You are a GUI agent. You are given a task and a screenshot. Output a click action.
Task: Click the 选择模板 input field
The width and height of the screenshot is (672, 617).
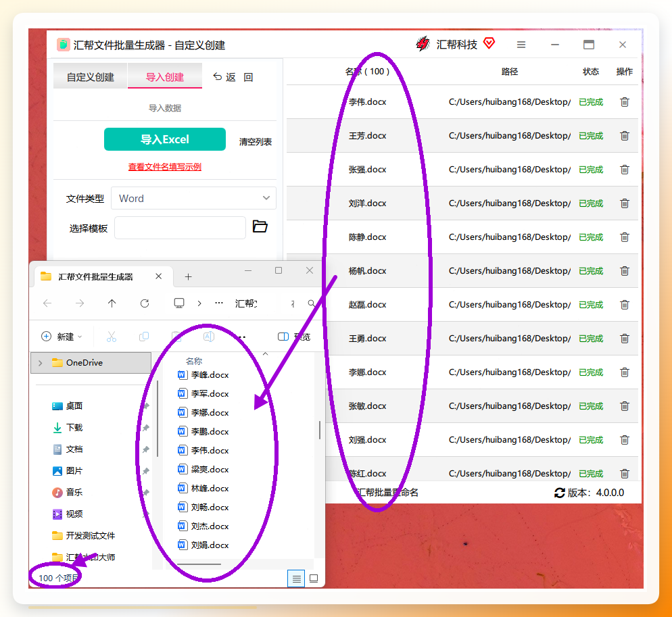coord(180,228)
